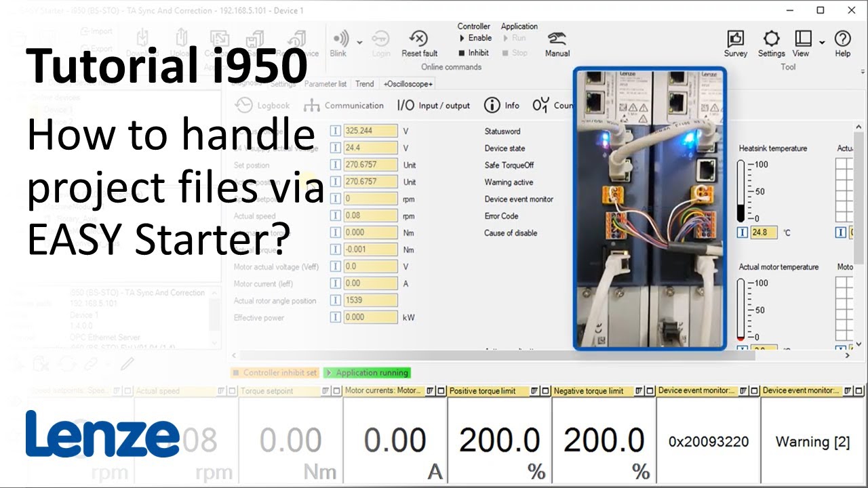Maximize the Negative torque limit tile
The image size is (868, 488).
(650, 391)
